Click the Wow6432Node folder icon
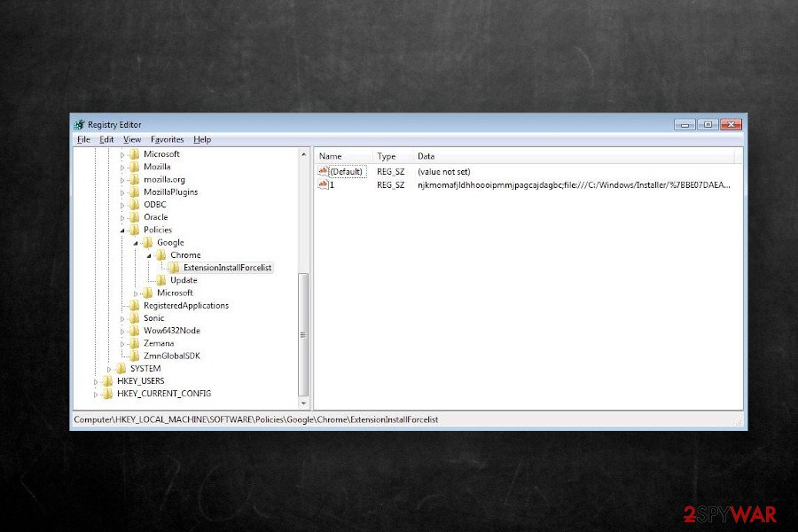This screenshot has width=798, height=532. (135, 331)
